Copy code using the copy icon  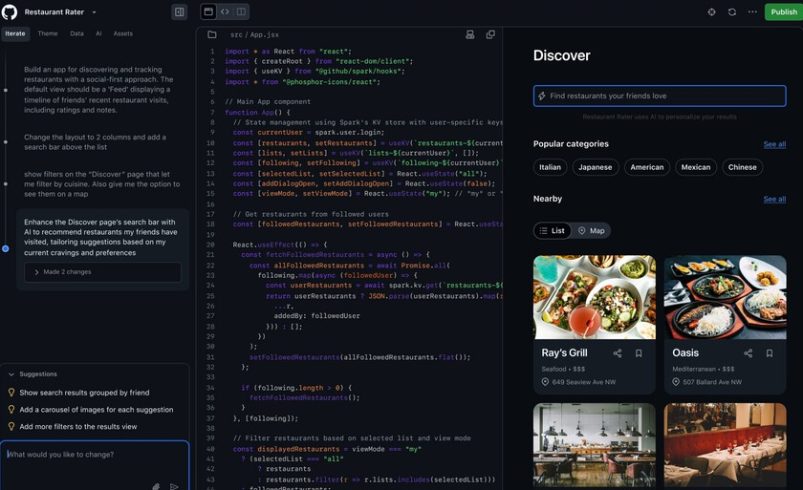click(490, 34)
